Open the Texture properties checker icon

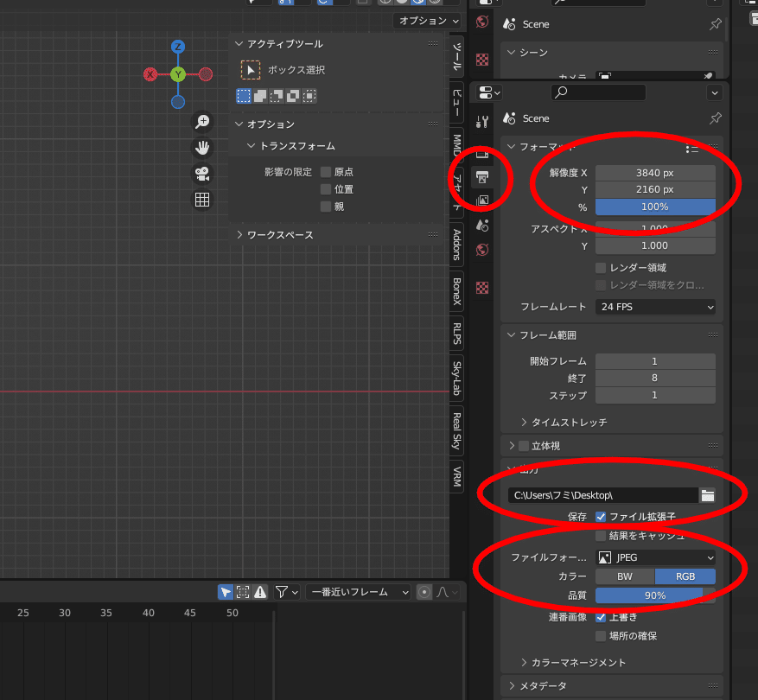click(x=482, y=288)
